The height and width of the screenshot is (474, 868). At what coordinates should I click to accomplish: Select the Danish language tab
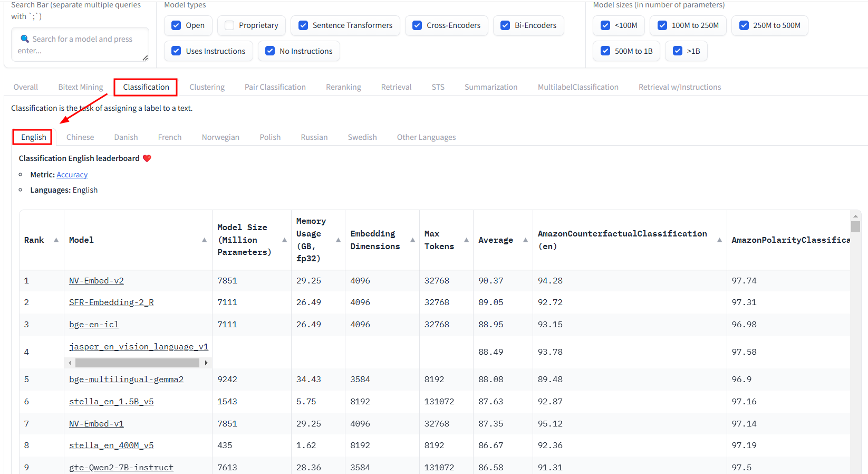click(126, 137)
